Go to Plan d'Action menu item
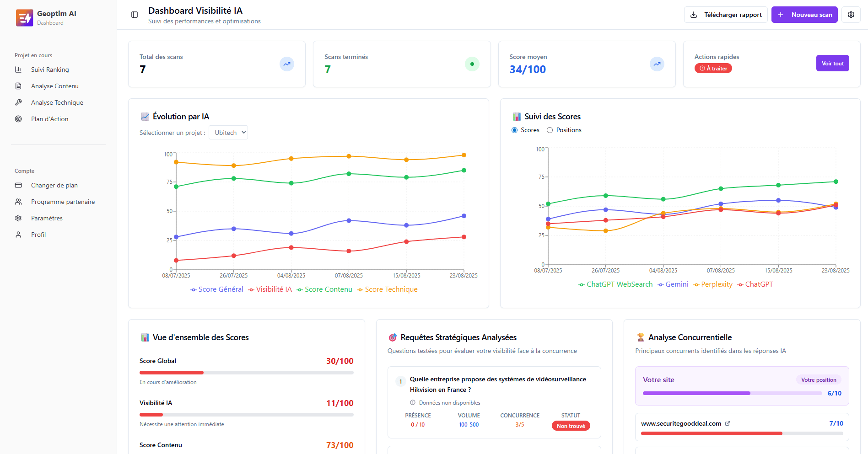The image size is (868, 454). (x=49, y=119)
